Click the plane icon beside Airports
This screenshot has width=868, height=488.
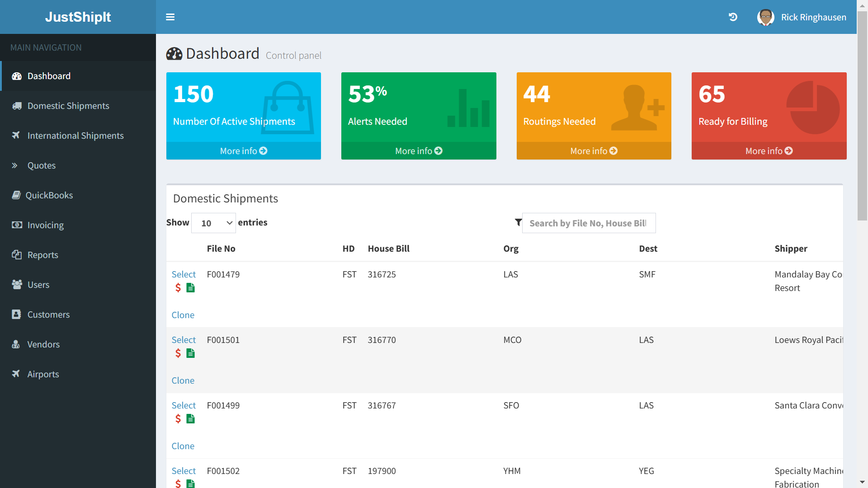(16, 374)
